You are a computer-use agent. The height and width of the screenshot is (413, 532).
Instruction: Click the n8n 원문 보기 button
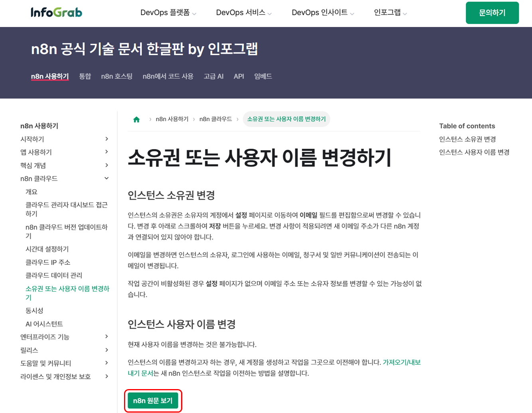coord(153,401)
